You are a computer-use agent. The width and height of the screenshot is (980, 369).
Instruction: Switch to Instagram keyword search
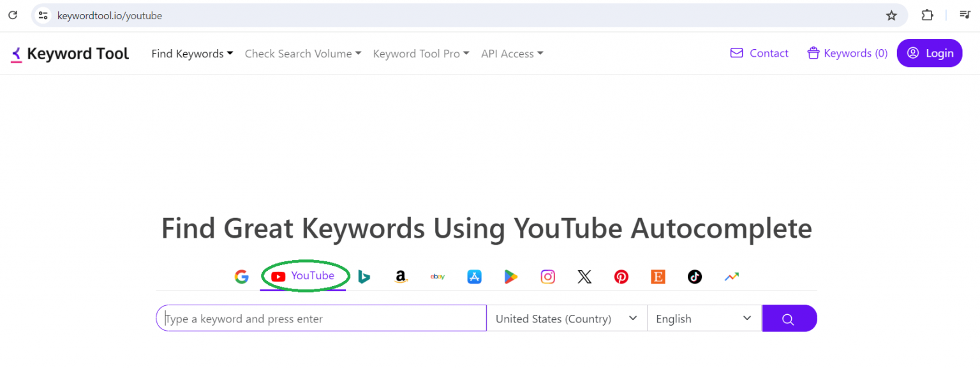coord(548,277)
